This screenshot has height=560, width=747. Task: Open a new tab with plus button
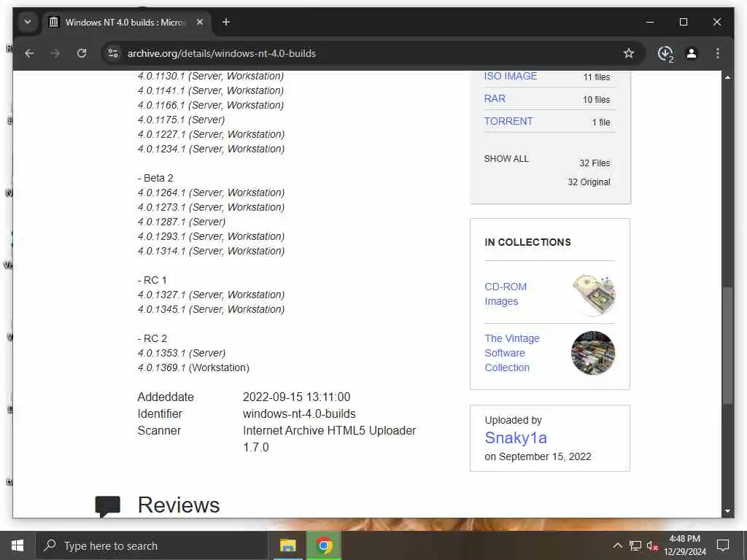tap(226, 22)
